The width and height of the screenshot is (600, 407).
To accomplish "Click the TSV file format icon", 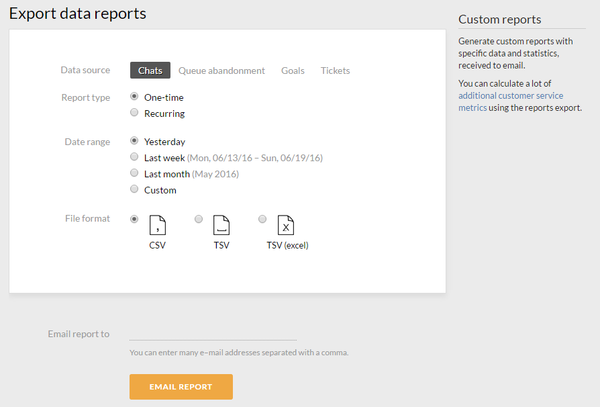I will [221, 224].
